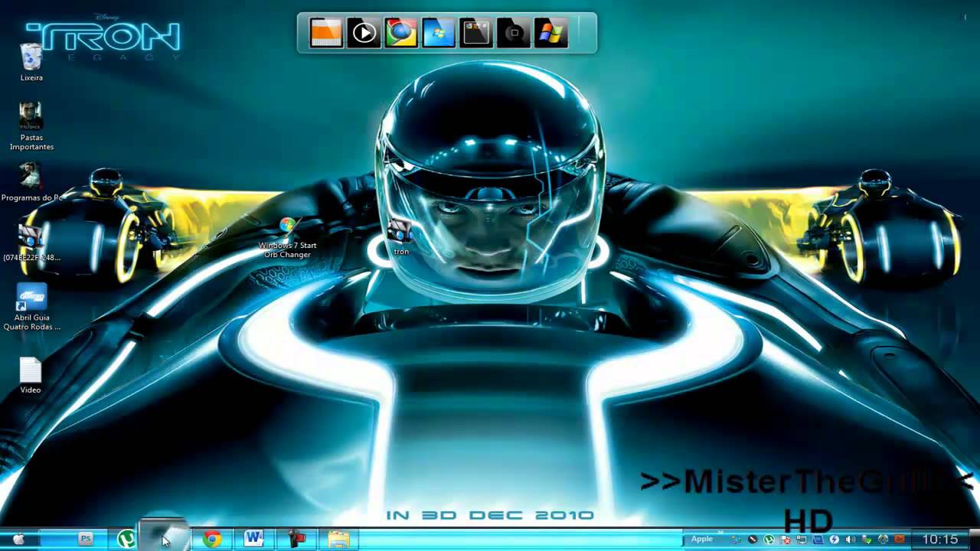Screen dimensions: 980x551
Task: Click the network monitor tray icon
Action: 802,540
